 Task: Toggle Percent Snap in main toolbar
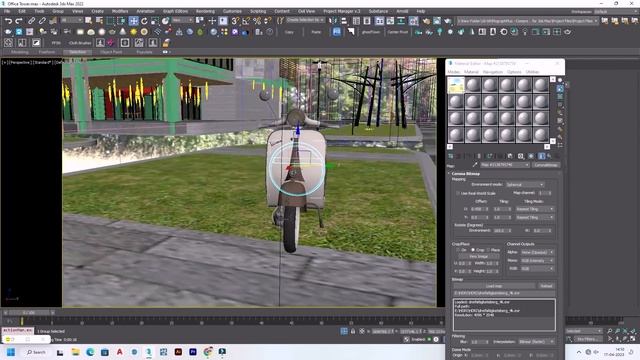tap(257, 20)
